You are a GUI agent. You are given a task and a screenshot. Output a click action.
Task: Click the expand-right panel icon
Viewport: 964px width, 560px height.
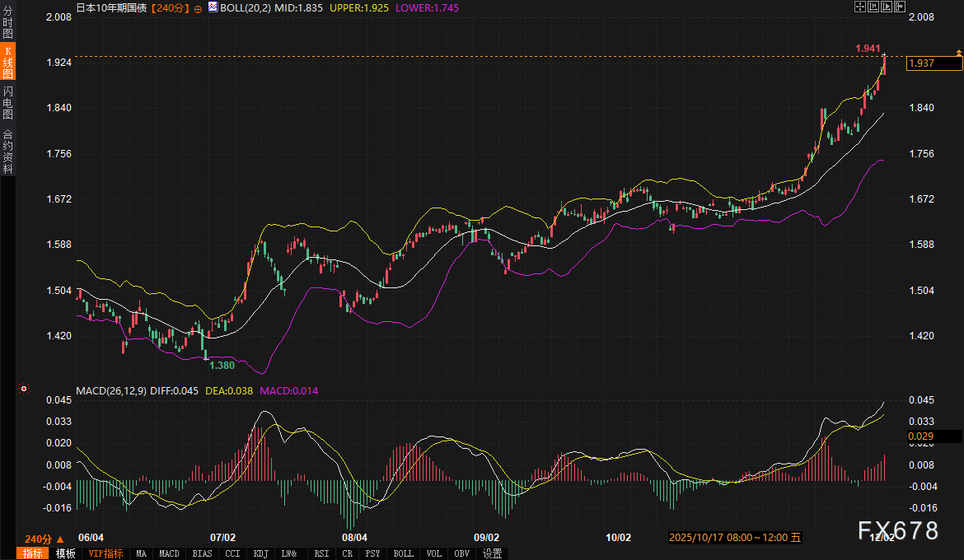coord(900,7)
